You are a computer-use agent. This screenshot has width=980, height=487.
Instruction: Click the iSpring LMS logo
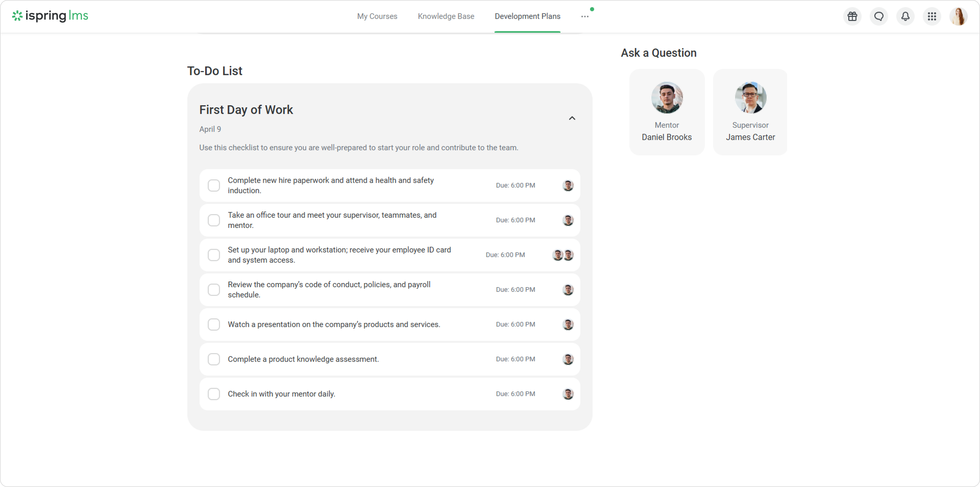[50, 16]
